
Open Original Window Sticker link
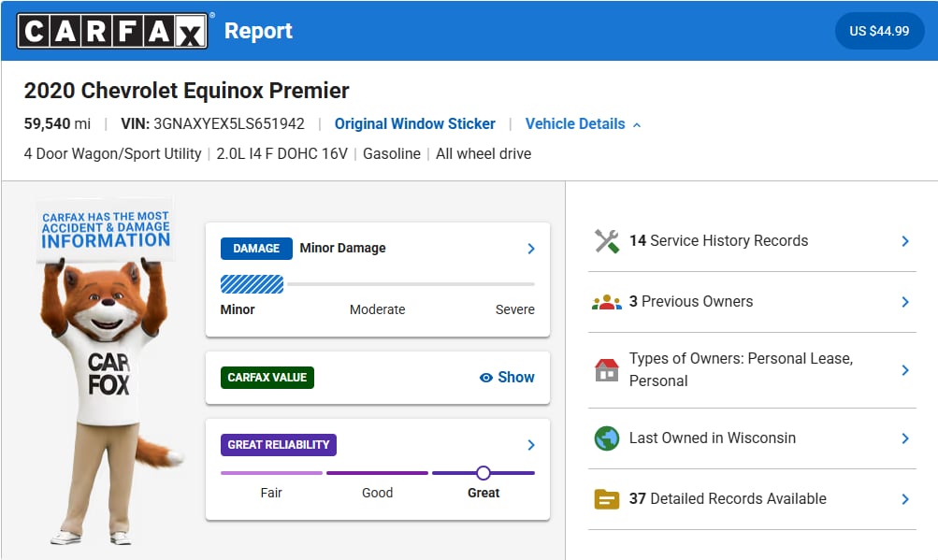(x=414, y=123)
